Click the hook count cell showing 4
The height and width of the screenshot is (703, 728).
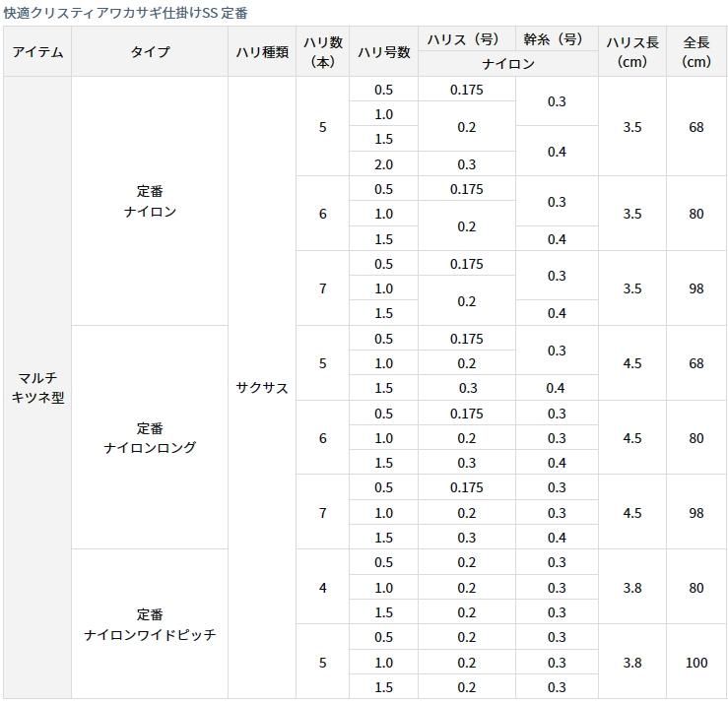[322, 588]
